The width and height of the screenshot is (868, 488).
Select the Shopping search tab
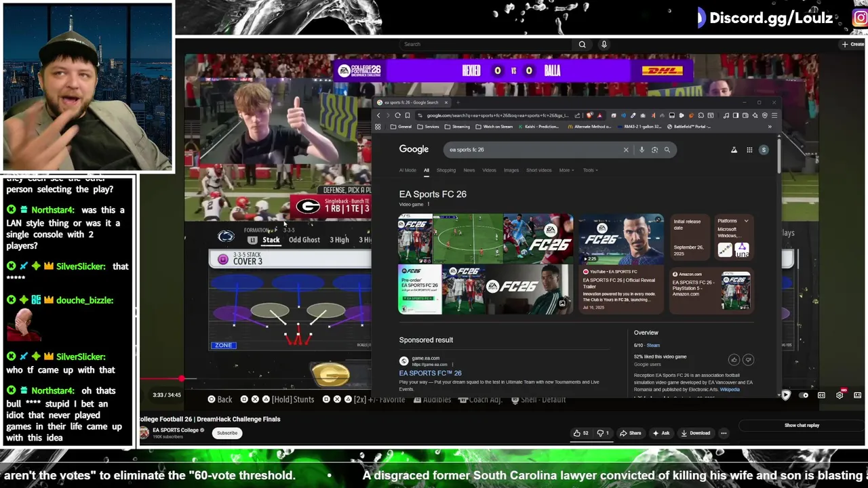tap(446, 170)
